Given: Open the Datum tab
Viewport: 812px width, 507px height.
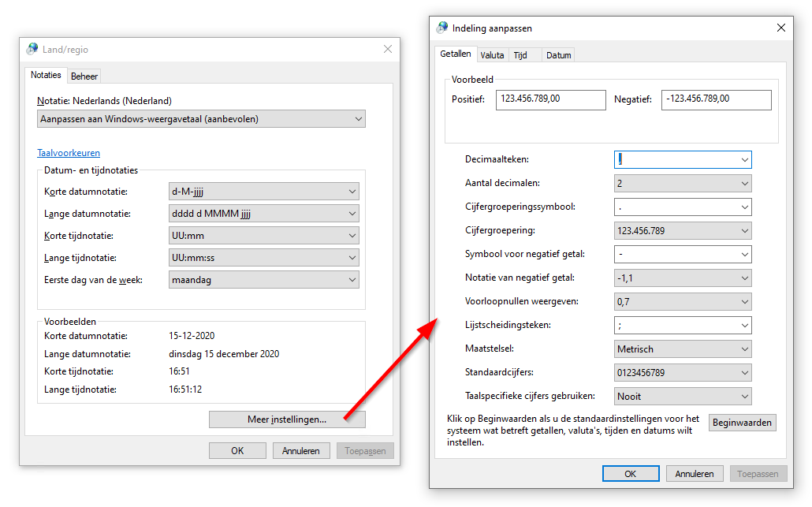Looking at the screenshot, I should [x=558, y=55].
